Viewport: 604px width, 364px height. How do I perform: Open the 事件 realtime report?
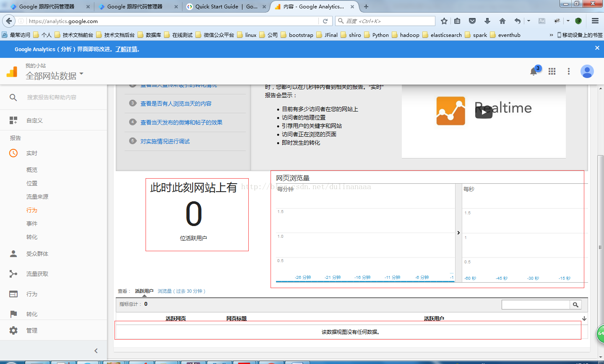[32, 224]
